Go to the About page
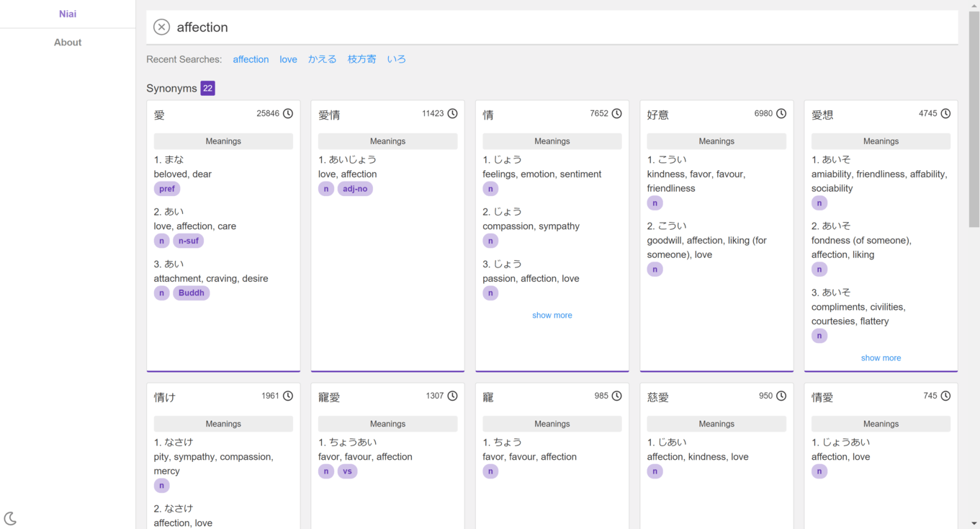Viewport: 980px width, 529px height. coord(68,43)
